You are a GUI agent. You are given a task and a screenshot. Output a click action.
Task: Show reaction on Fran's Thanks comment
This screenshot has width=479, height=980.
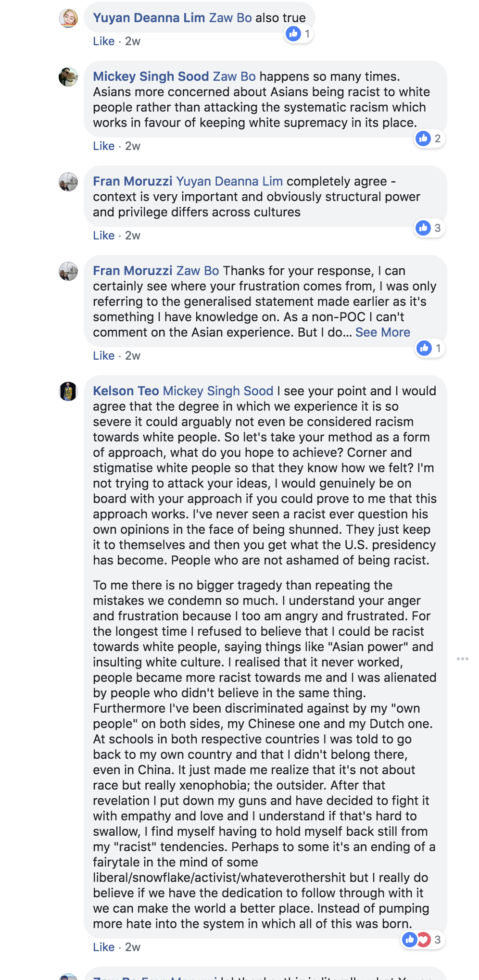[x=430, y=348]
